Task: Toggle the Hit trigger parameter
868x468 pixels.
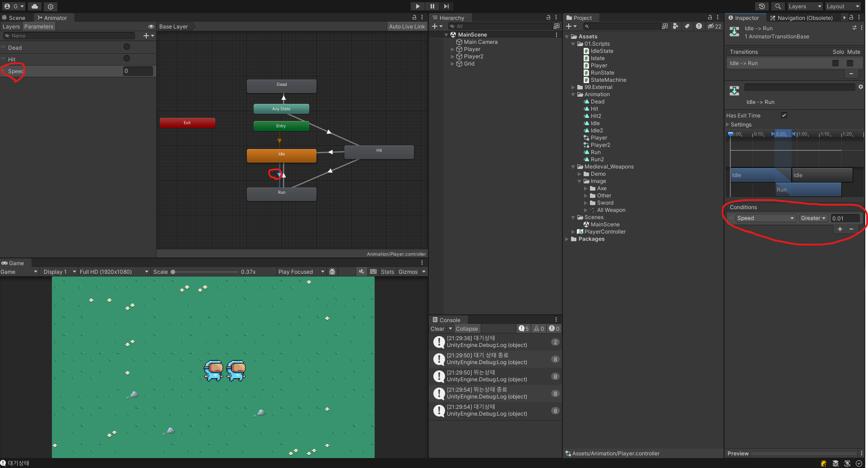Action: coord(127,58)
